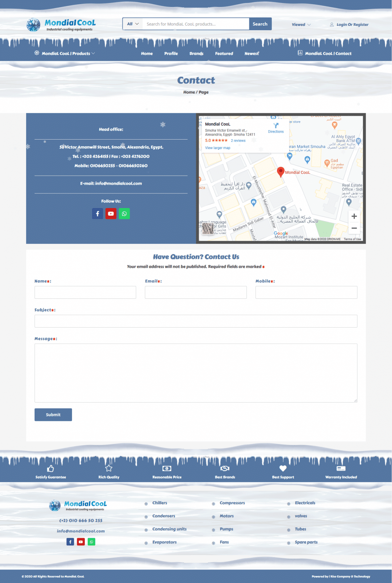Viewport: 392px width, 583px height.
Task: Go to the Home menu item
Action: tap(147, 54)
